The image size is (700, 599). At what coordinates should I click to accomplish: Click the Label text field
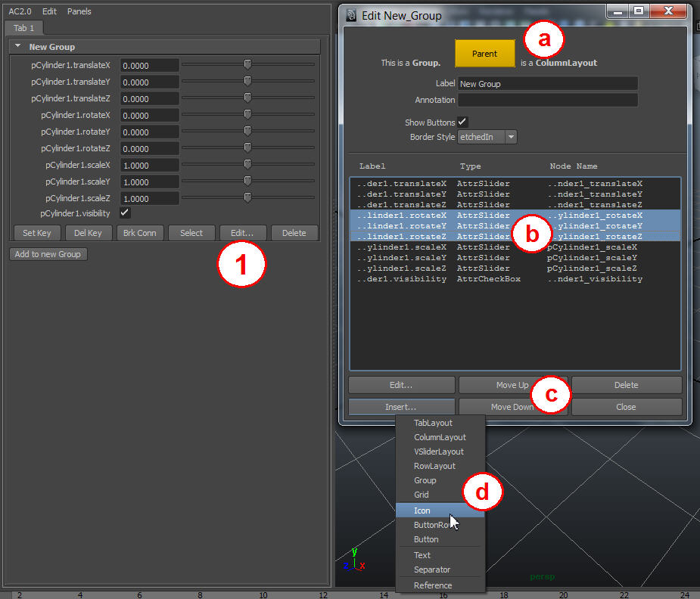click(x=547, y=84)
